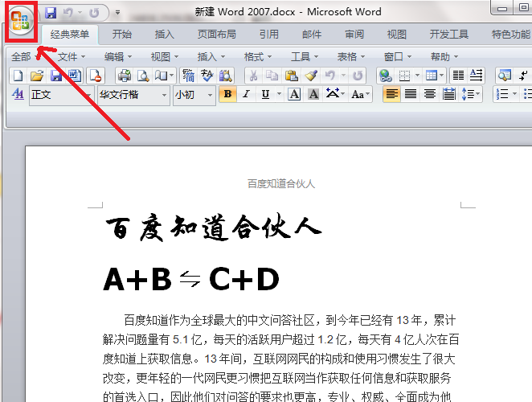Viewport: 532px width, 402px height.
Task: Select the Format Painter brush
Action: [x=311, y=76]
